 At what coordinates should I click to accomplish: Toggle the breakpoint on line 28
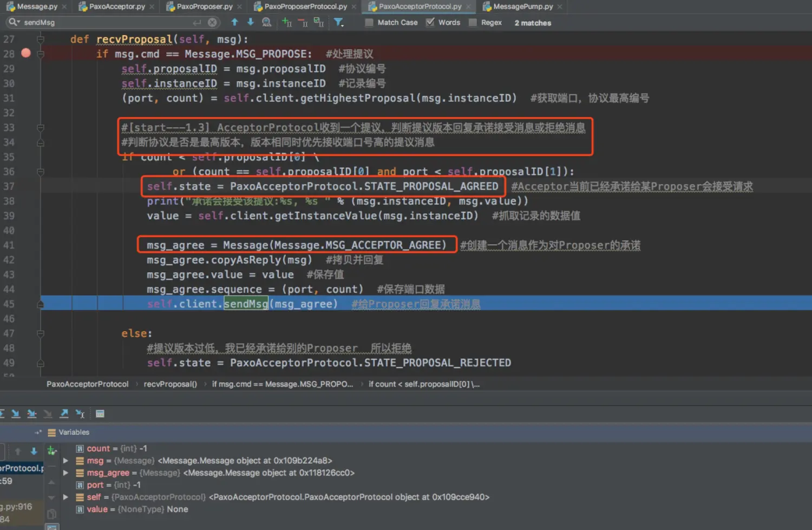pos(25,53)
